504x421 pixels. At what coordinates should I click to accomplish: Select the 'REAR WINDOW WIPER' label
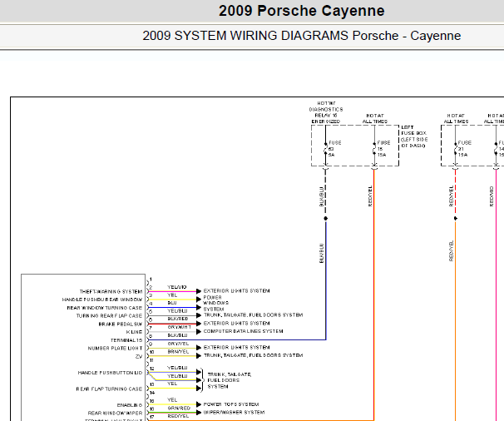115,413
